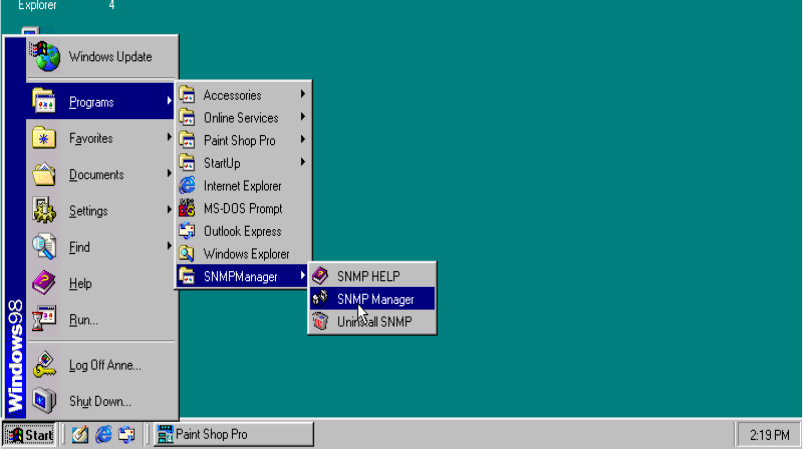Click the Shut Down monitor icon

point(44,400)
